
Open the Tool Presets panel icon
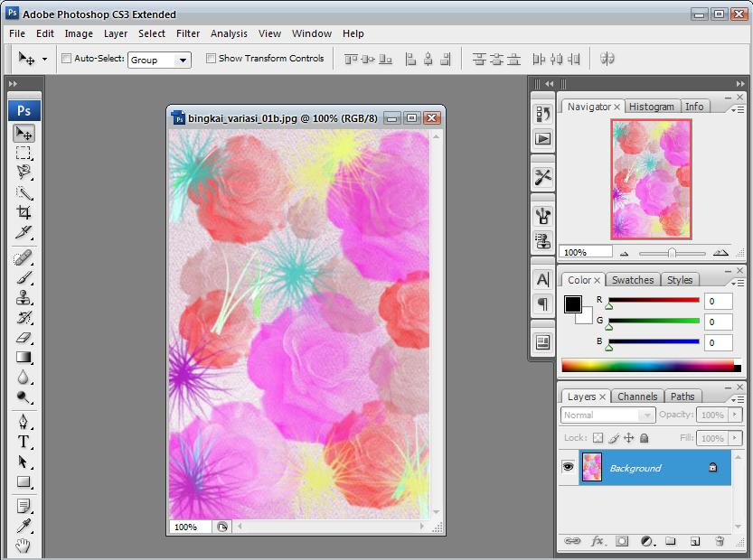tap(542, 177)
